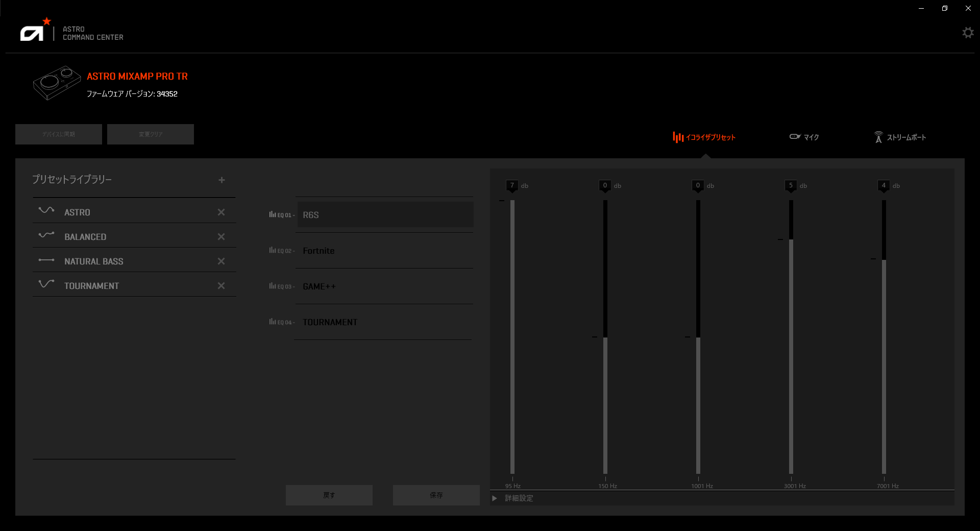The height and width of the screenshot is (531, 980).
Task: Click the ASTRO MIXAMP PRO TR title
Action: pos(137,76)
